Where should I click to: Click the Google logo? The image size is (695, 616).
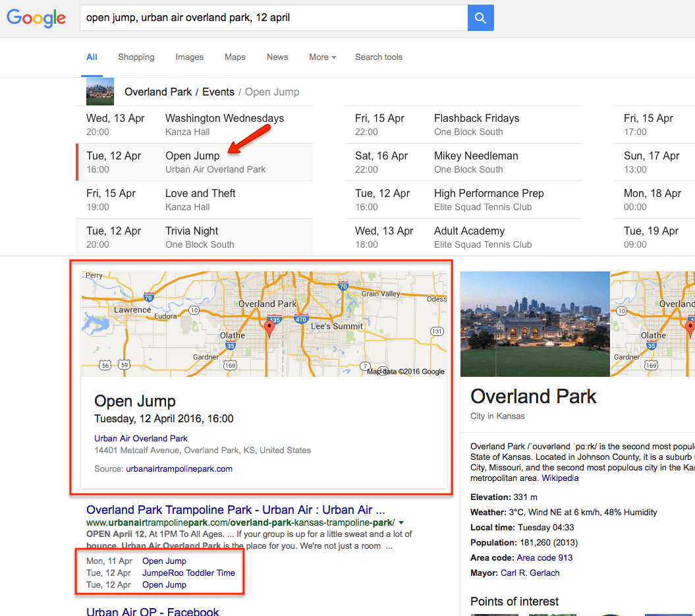(x=36, y=18)
